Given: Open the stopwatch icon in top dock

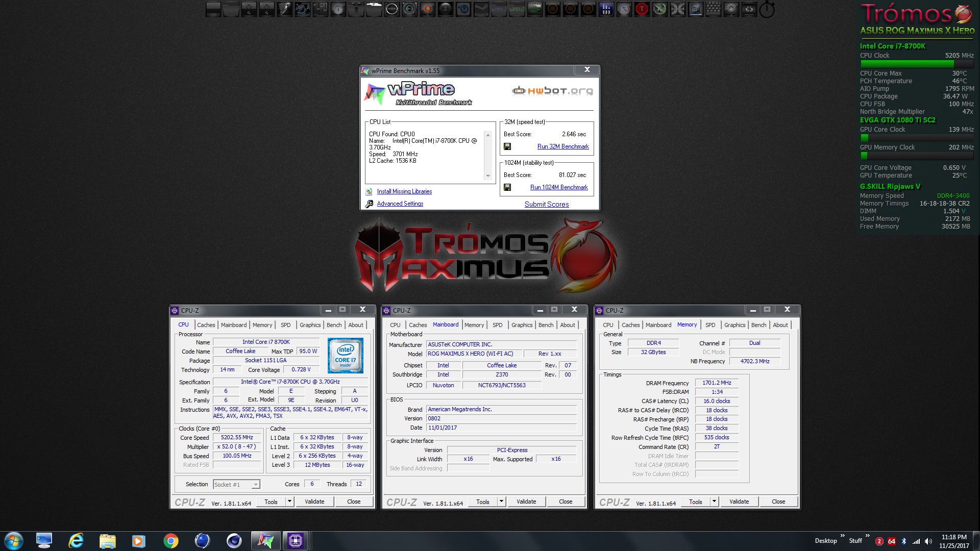Looking at the screenshot, I should coord(767,9).
